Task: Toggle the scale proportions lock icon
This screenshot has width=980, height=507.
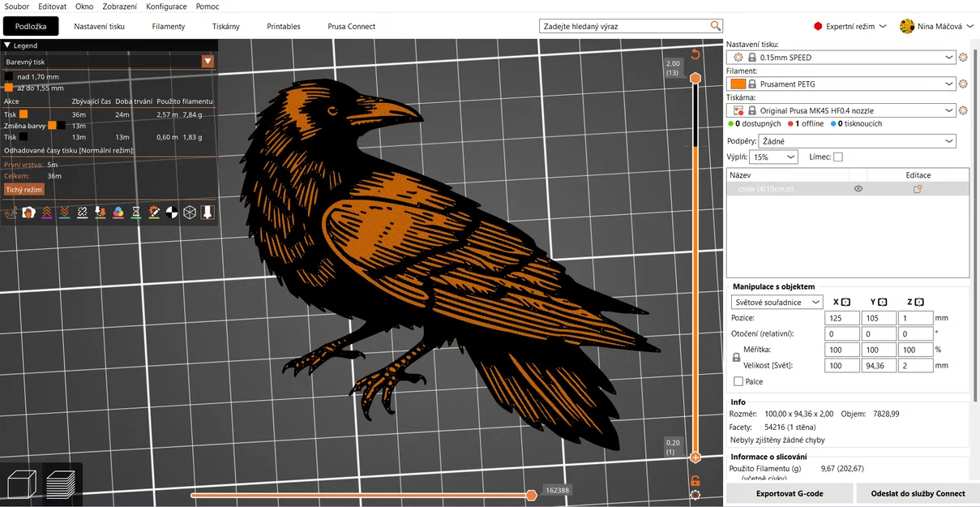Action: pos(736,357)
